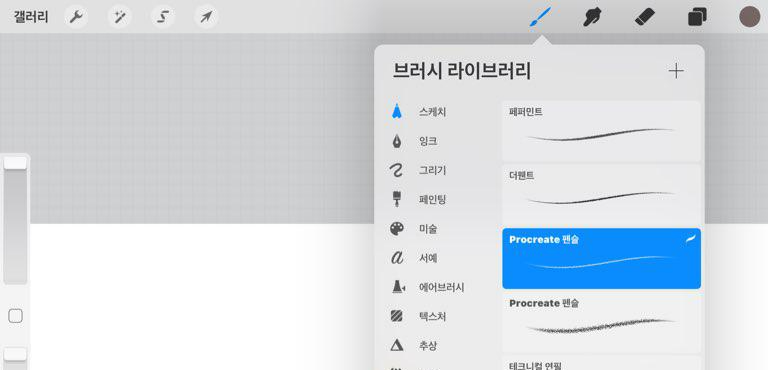Activate the Selection S-shaped tool
Image resolution: width=768 pixels, height=370 pixels.
[163, 18]
